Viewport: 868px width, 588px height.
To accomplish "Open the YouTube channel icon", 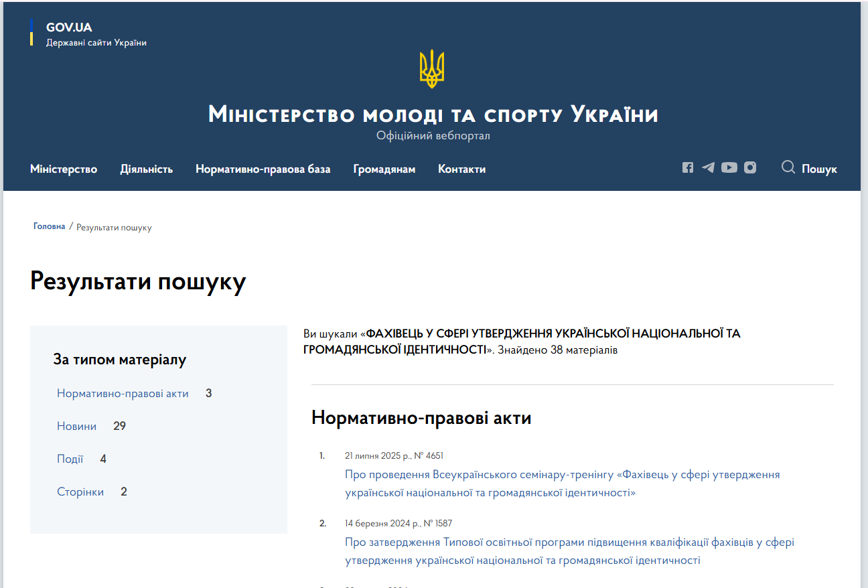I will [729, 167].
